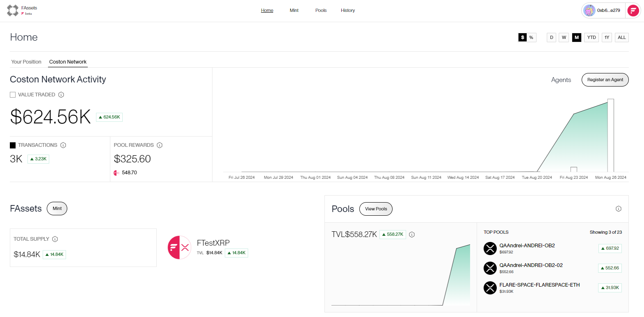
Task: Click the Mint button beside FAssets
Action: [57, 208]
